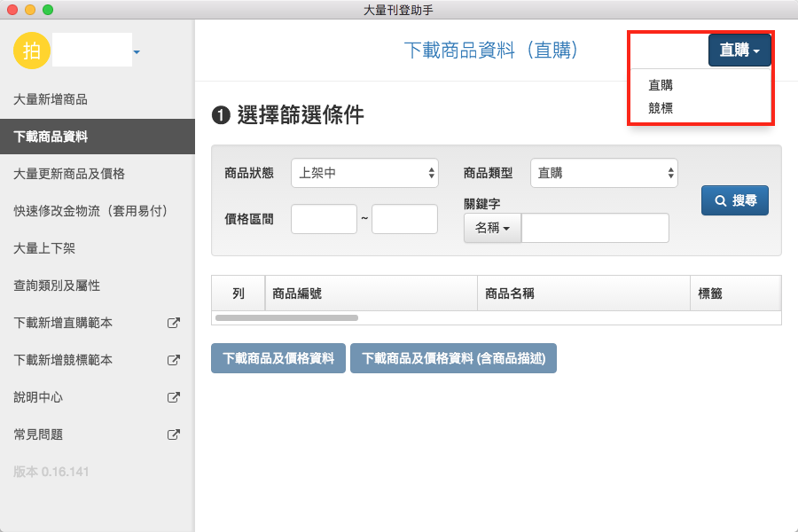
Task: Select 直購 from the open dropdown menu
Action: click(661, 85)
